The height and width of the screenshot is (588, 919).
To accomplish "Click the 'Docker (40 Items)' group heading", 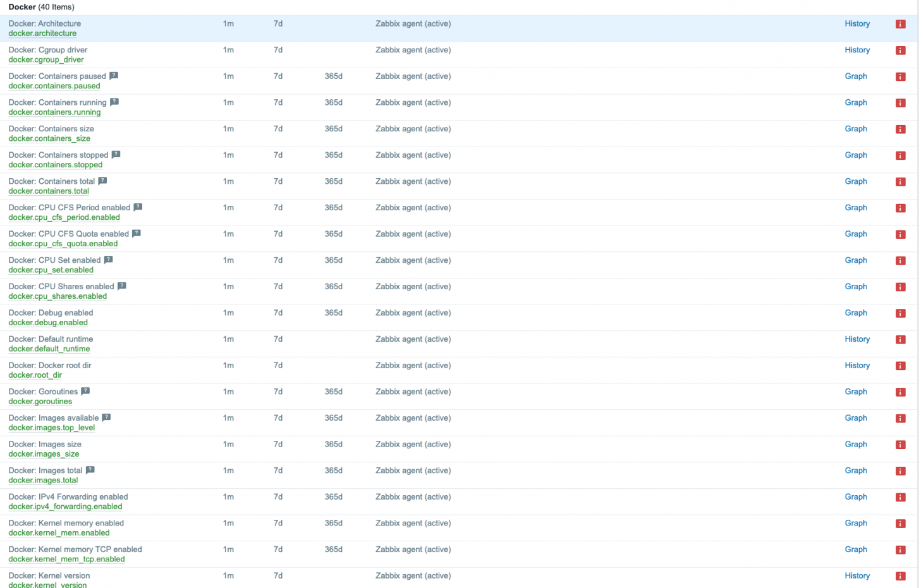I will (x=42, y=7).
